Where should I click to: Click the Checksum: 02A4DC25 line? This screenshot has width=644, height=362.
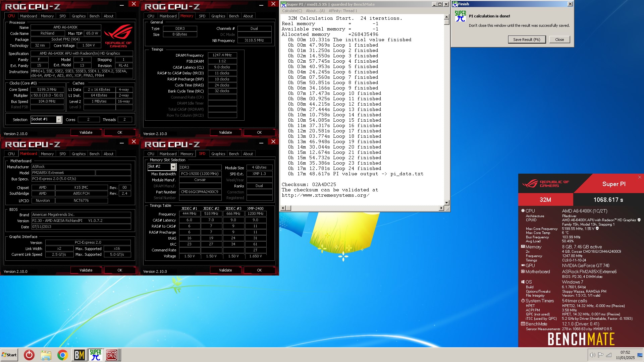coord(309,184)
